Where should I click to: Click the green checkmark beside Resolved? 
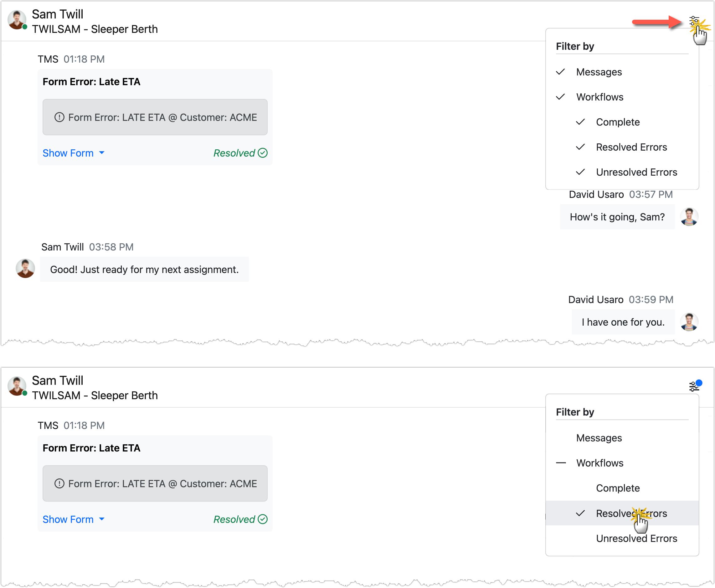(x=263, y=153)
